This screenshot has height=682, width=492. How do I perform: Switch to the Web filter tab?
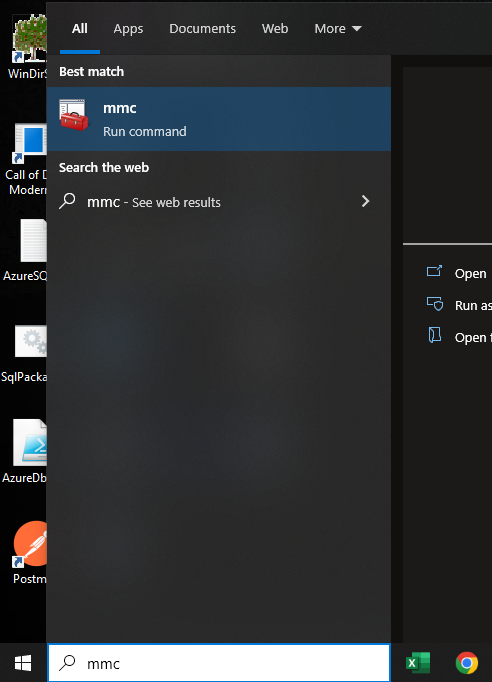point(275,29)
